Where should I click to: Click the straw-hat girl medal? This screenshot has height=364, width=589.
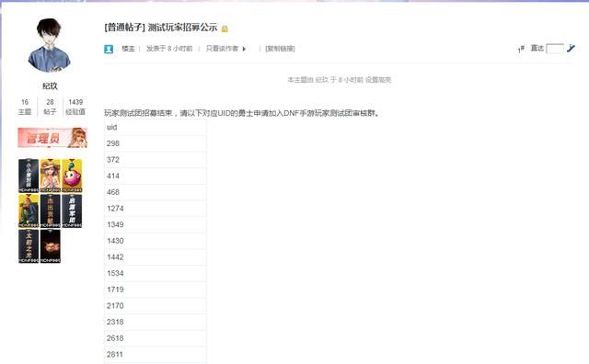50,176
